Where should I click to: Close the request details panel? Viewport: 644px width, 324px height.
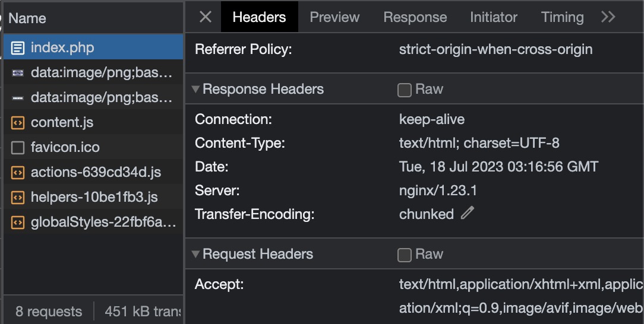tap(205, 17)
